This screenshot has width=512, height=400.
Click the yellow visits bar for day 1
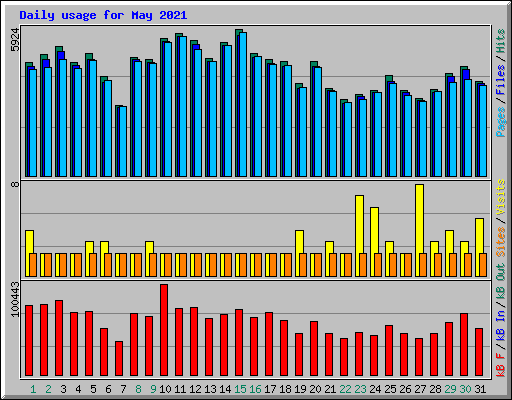pos(29,242)
